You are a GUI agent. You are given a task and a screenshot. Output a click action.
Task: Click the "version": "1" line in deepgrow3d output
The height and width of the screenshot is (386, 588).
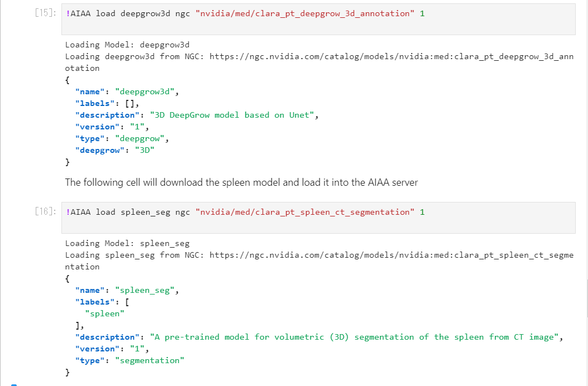pos(112,127)
